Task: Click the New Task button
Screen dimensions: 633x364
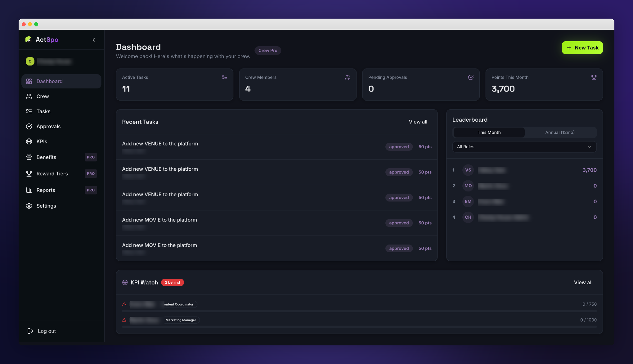Action: pyautogui.click(x=582, y=47)
